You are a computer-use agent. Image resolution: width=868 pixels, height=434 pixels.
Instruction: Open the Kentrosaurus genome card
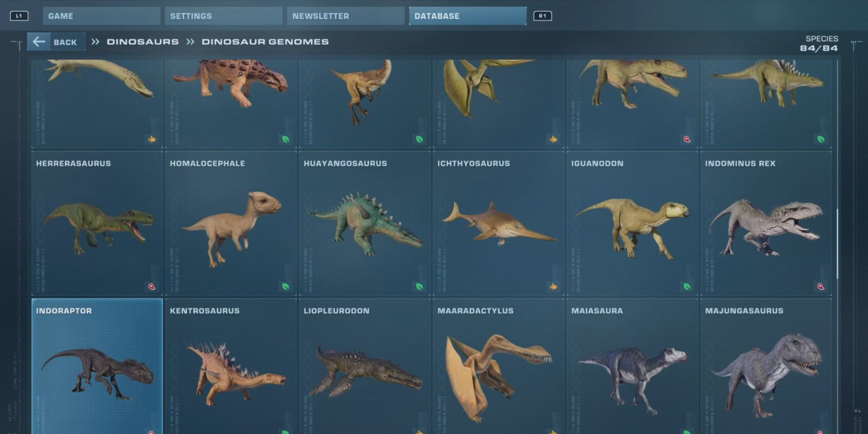(231, 366)
